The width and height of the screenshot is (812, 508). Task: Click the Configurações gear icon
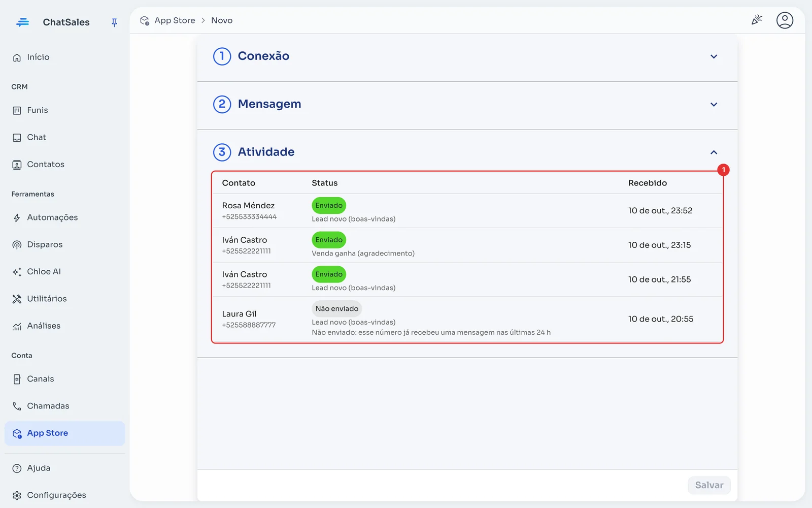click(17, 495)
